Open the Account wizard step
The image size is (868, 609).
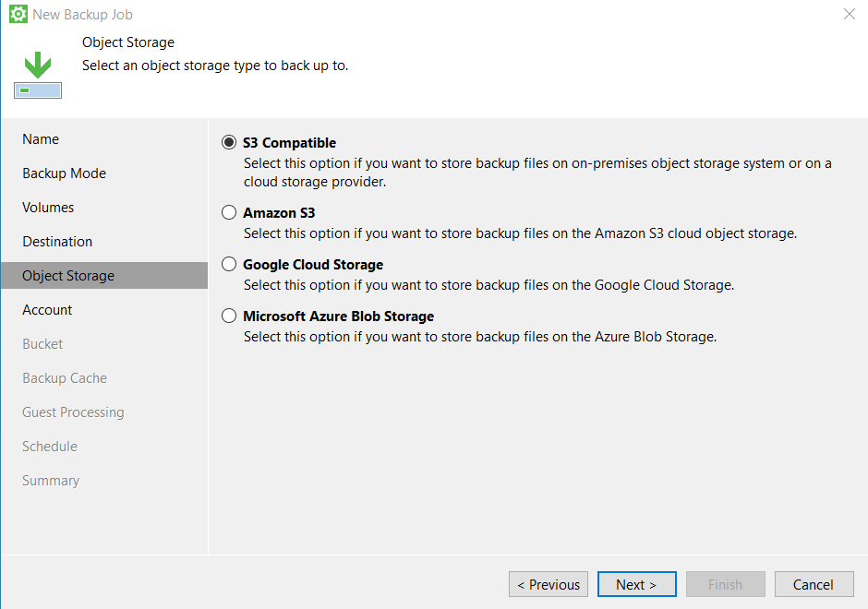[x=47, y=310]
